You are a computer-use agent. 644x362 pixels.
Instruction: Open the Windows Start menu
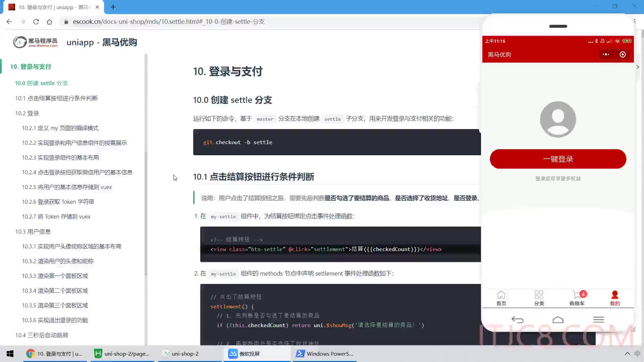(10, 354)
